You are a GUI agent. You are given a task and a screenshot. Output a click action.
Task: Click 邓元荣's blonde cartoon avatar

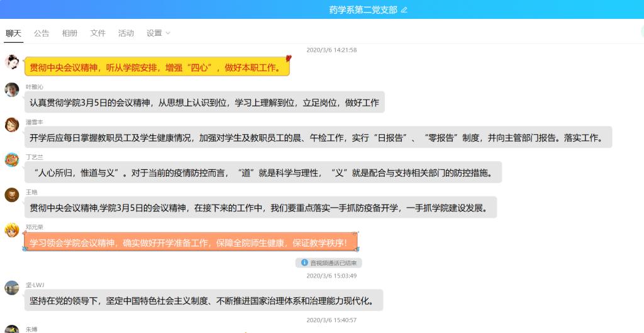[x=12, y=230]
